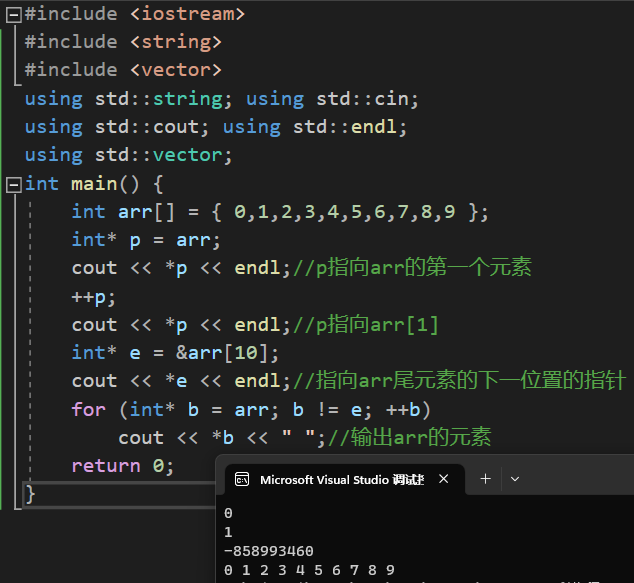The width and height of the screenshot is (634, 583).
Task: Place cursor on the "return 0;" statement
Action: pos(122,466)
